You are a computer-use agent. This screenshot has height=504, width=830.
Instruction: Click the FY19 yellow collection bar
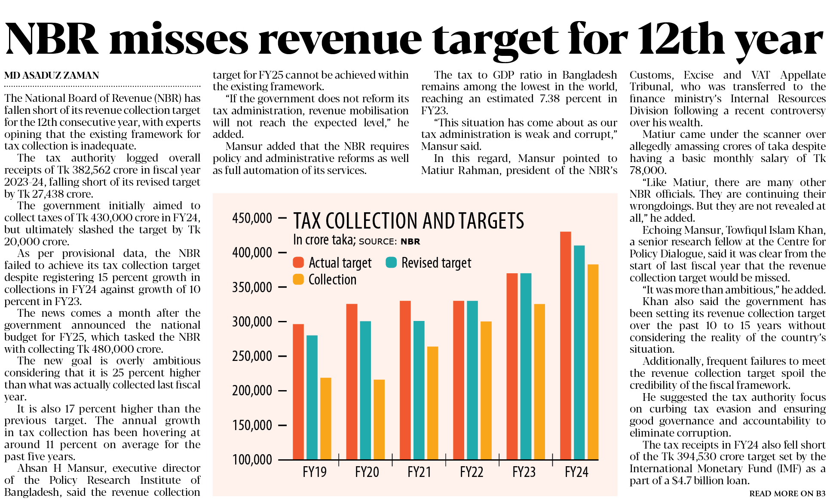[x=326, y=419]
